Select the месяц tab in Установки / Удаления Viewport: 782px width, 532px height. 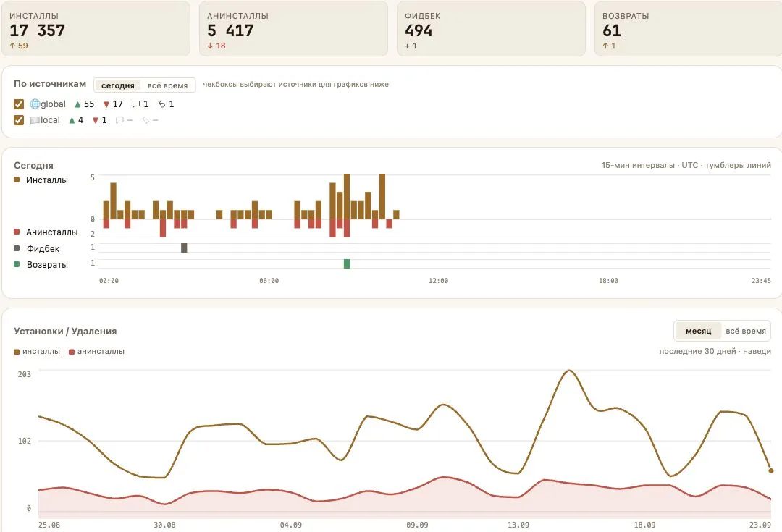(x=698, y=331)
